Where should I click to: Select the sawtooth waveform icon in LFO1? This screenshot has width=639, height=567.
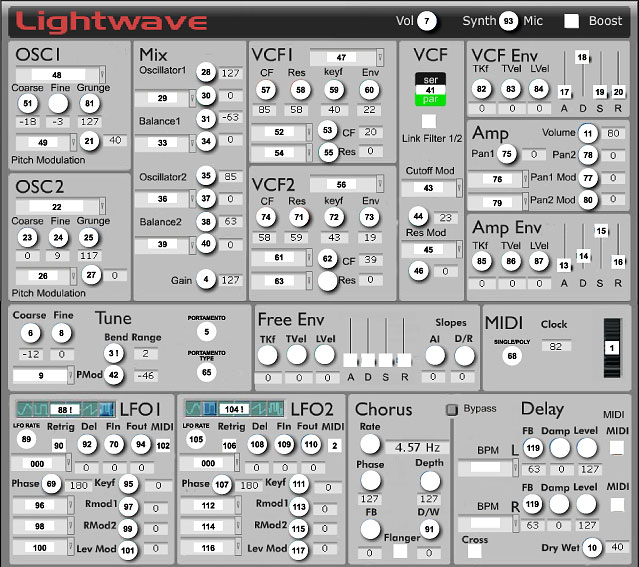coord(90,409)
